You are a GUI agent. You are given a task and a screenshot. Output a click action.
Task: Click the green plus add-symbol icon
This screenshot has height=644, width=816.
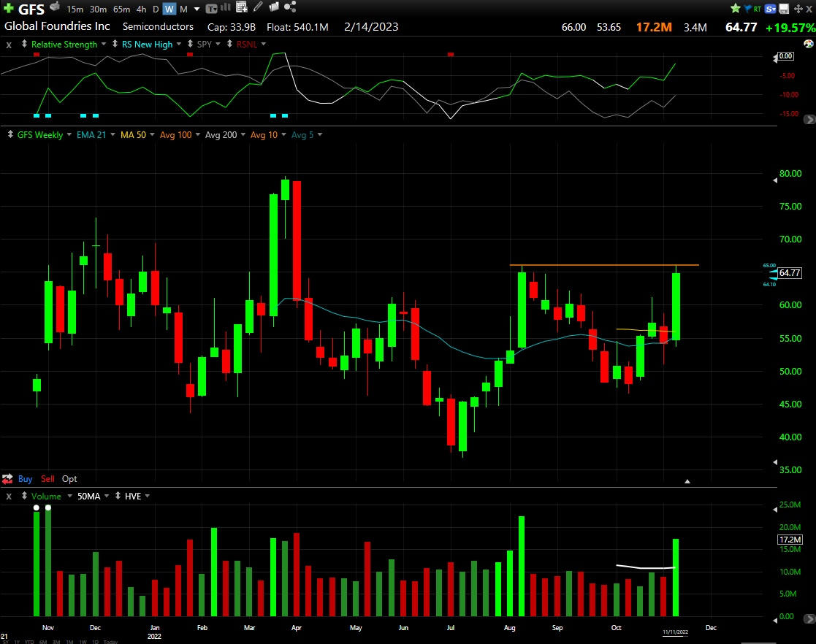(8, 8)
